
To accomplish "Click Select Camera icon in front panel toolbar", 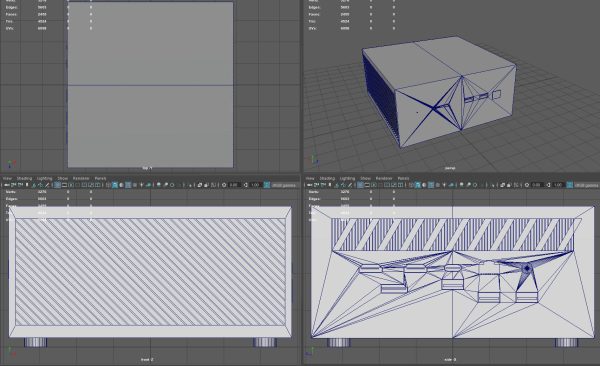I will coord(7,185).
